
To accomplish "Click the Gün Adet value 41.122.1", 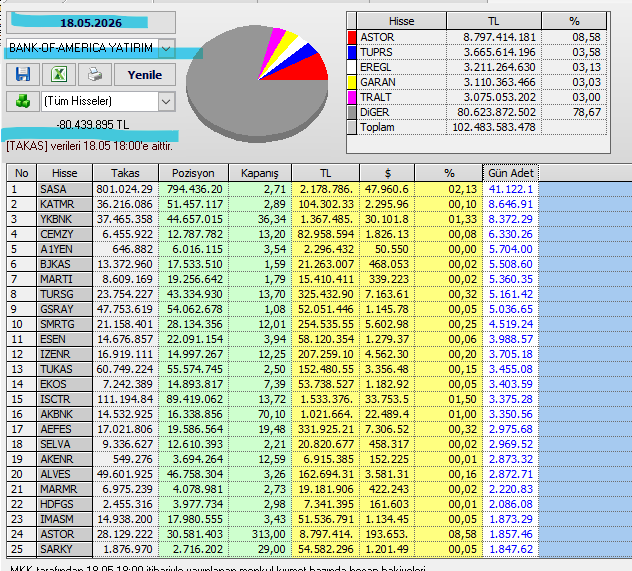I will (x=511, y=189).
